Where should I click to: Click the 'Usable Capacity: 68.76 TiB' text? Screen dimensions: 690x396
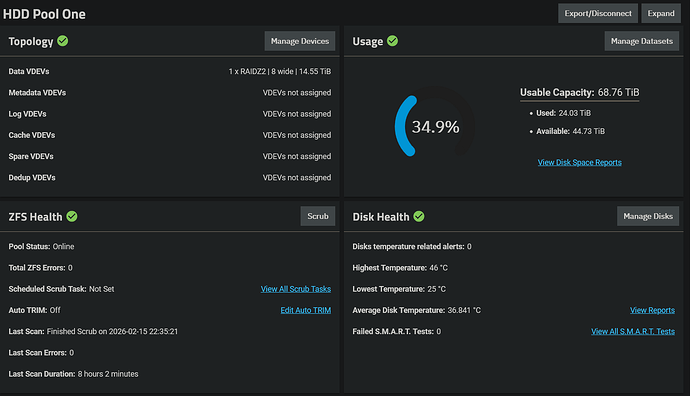click(x=580, y=92)
